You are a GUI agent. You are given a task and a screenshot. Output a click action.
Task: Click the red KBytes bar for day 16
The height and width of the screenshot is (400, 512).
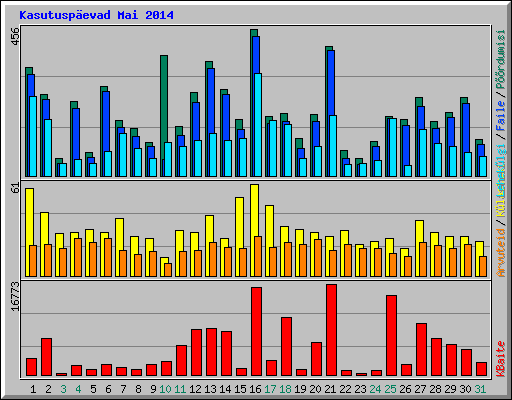[256, 332]
